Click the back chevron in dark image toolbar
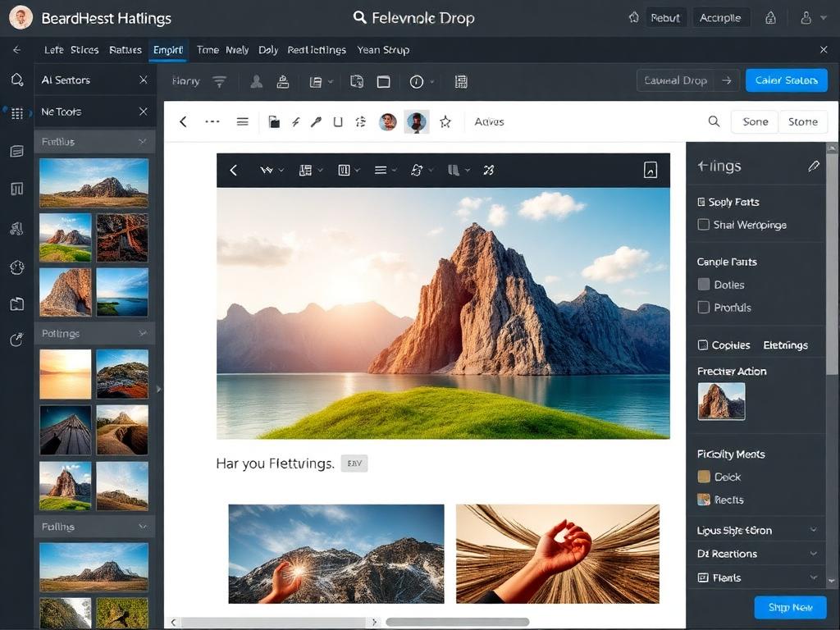This screenshot has width=840, height=630. click(234, 171)
